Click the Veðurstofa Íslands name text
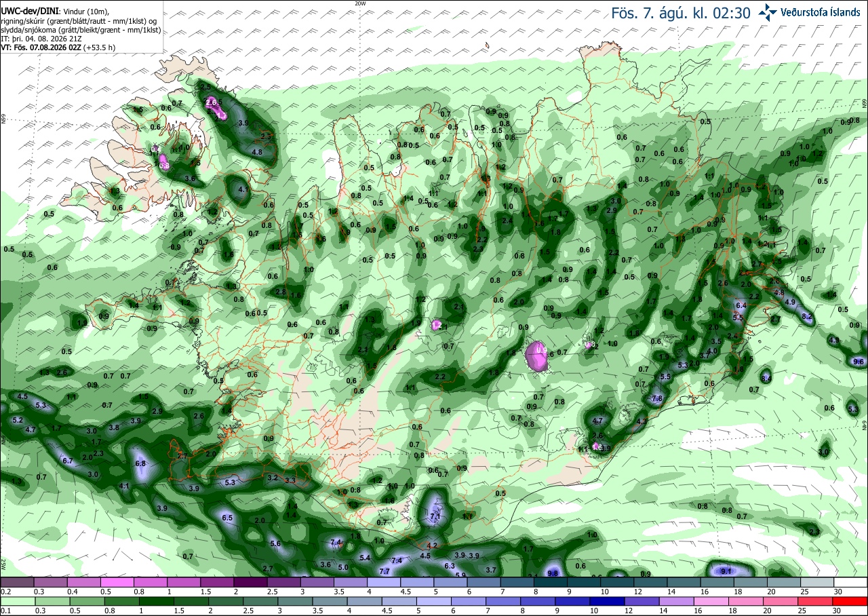This screenshot has width=868, height=616. 822,12
